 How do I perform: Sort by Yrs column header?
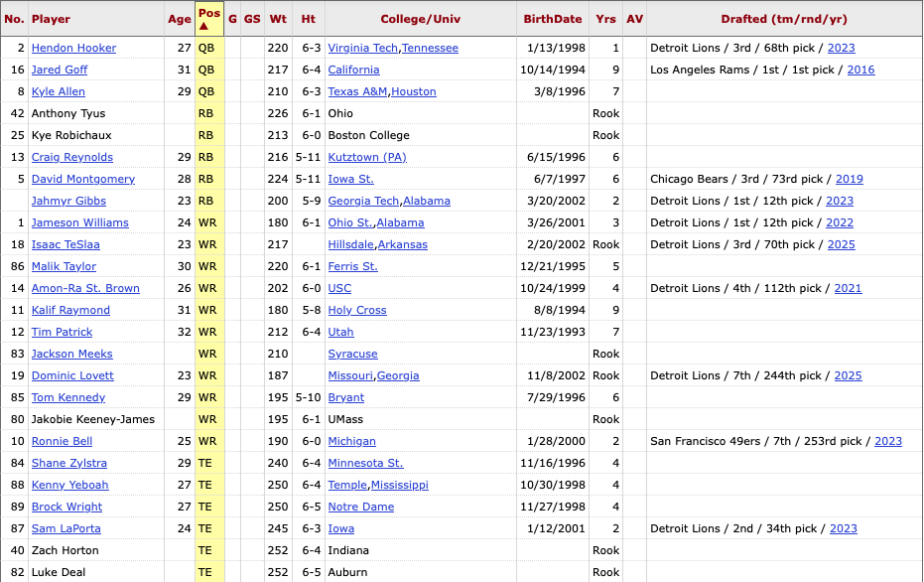[605, 19]
